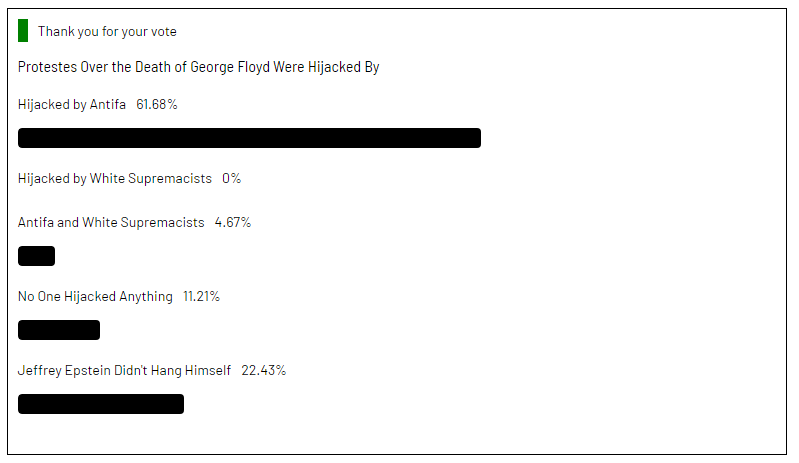Click the 22.43% result value
799x463 pixels.
(264, 370)
